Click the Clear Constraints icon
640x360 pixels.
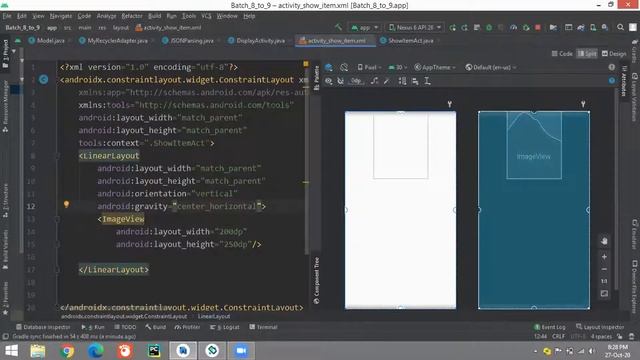tap(374, 81)
